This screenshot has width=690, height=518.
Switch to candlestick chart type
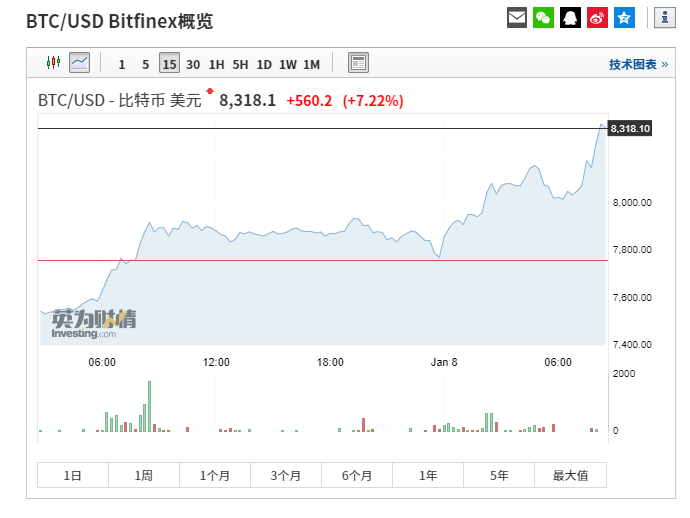tap(54, 63)
